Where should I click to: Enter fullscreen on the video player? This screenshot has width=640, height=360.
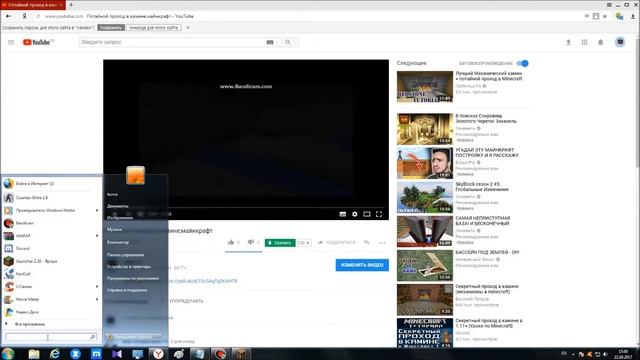point(379,214)
